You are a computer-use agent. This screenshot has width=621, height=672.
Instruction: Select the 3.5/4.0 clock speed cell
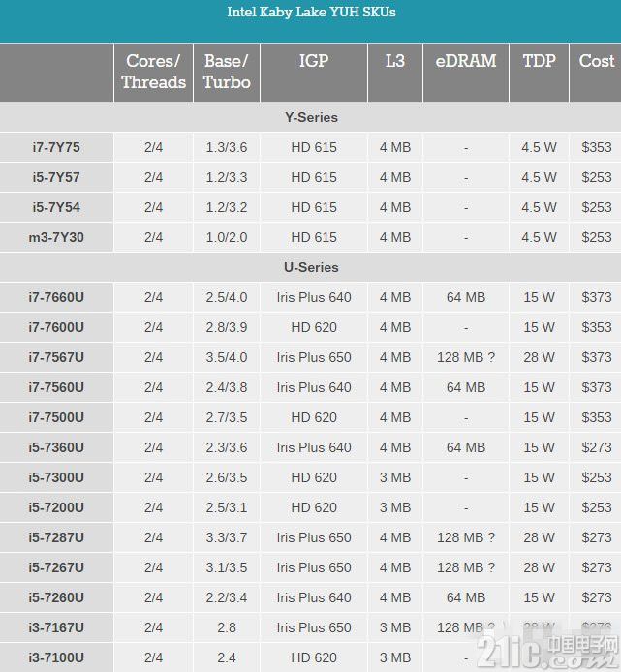pyautogui.click(x=227, y=357)
